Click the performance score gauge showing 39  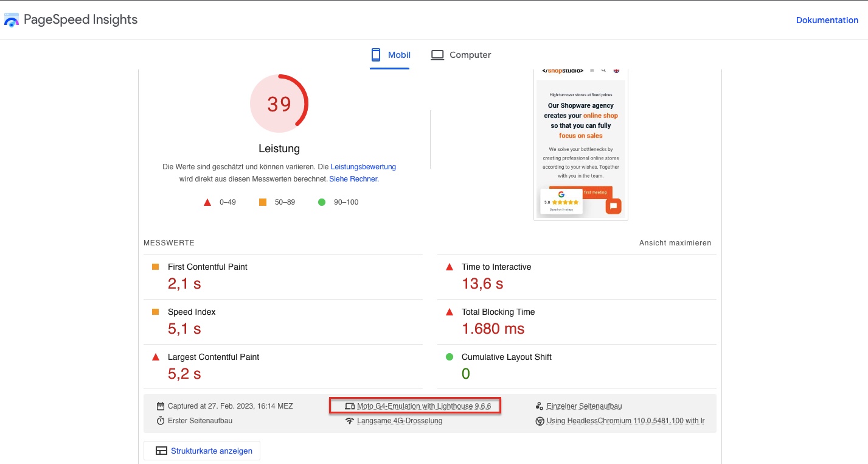point(279,104)
